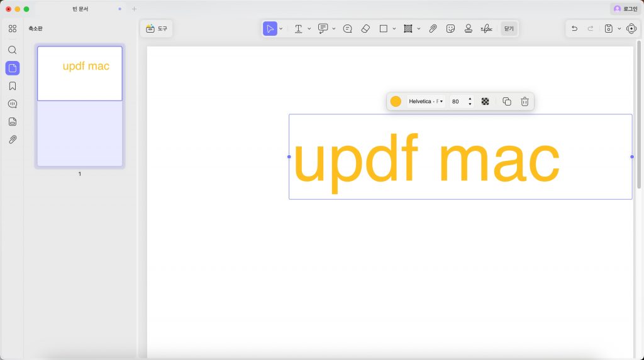Open bookmarks panel in left sidebar
644x360 pixels.
point(13,86)
